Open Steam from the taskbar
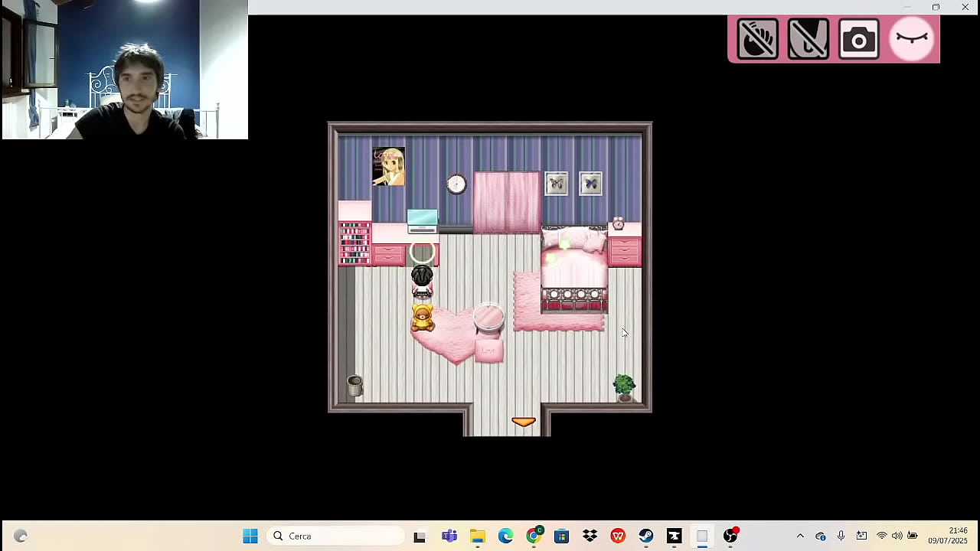Viewport: 980px width, 551px height. coord(646,536)
